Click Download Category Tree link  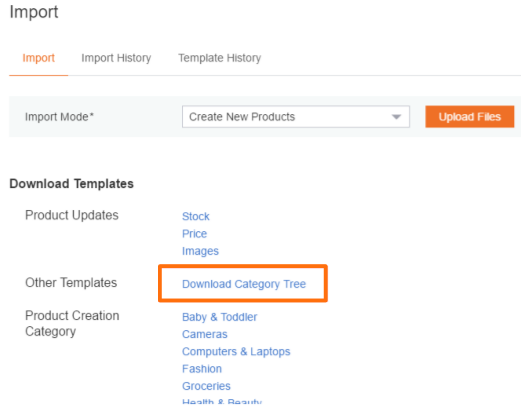244,284
